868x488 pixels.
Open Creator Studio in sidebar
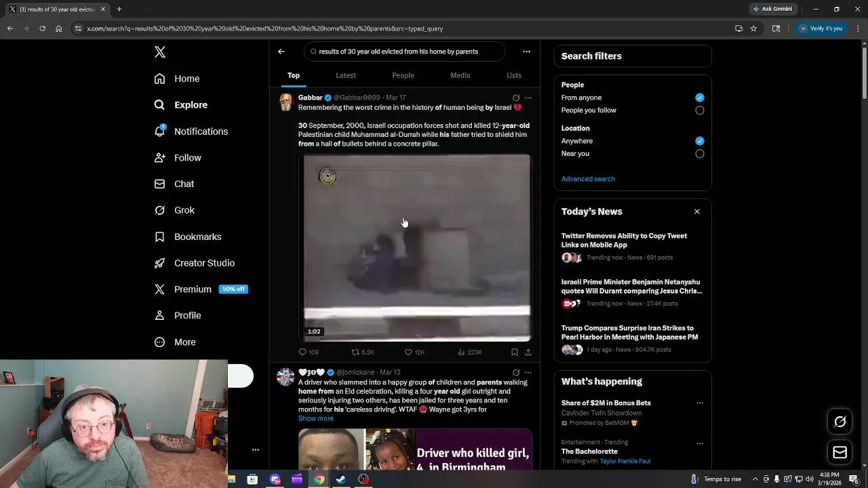(195, 263)
